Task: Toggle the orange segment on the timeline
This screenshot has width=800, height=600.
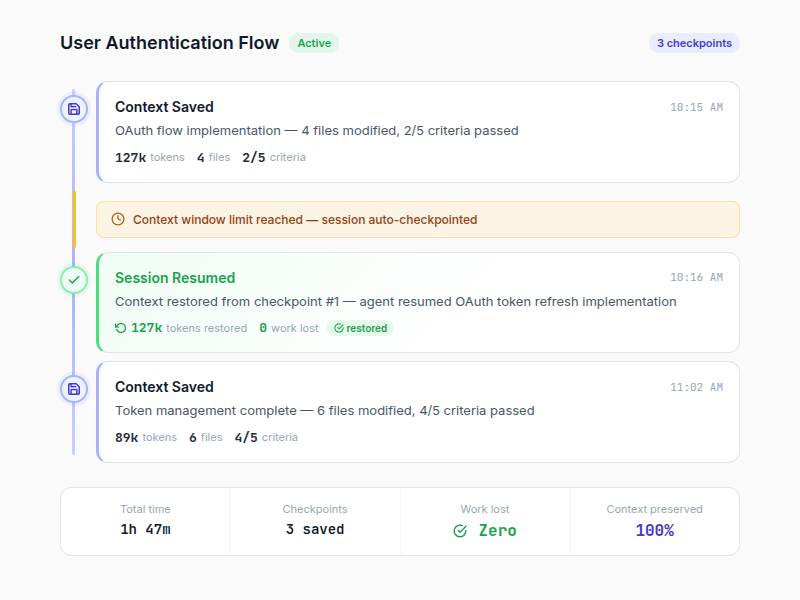Action: pyautogui.click(x=73, y=219)
